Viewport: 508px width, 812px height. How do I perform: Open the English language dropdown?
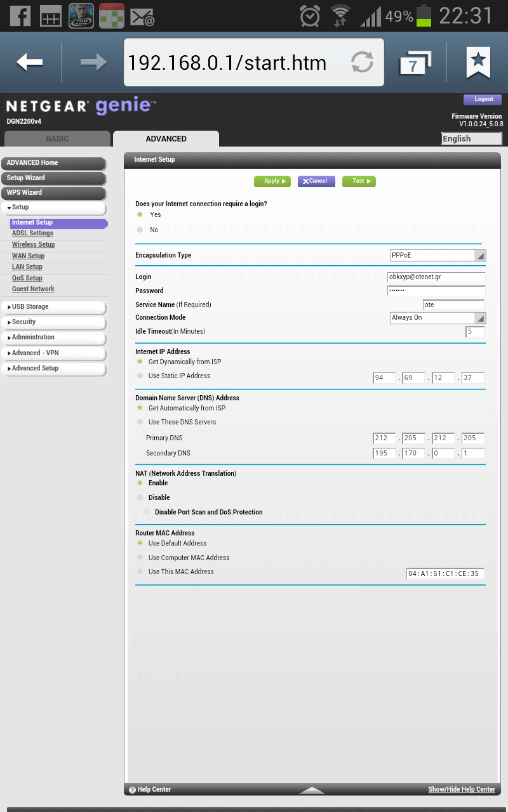pos(472,138)
